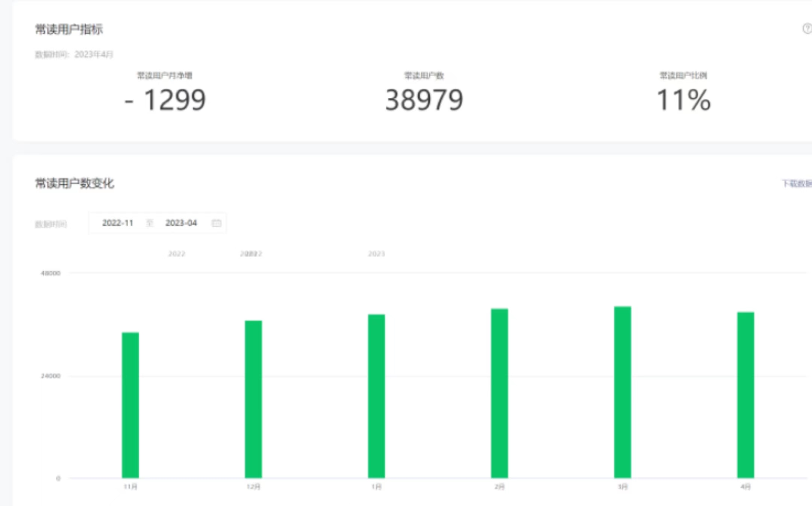The image size is (812, 506).
Task: Click the 常读用户数变化 section title
Action: click(x=74, y=184)
